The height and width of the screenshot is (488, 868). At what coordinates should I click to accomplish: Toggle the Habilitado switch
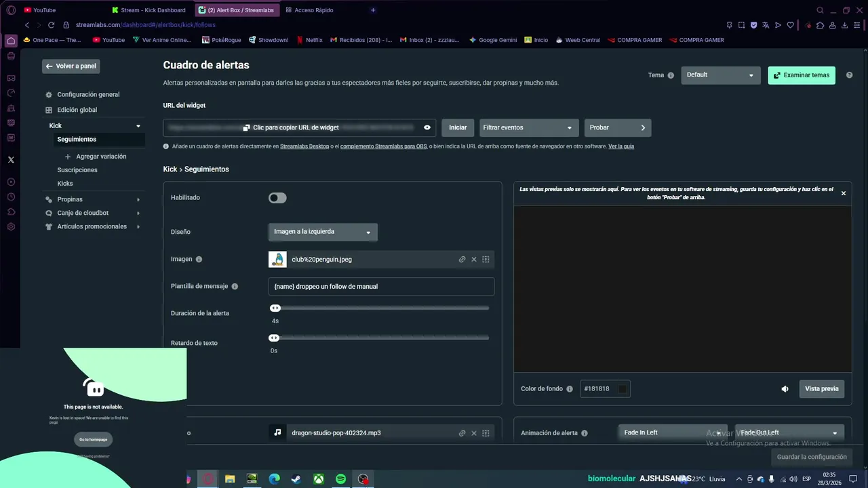tap(277, 198)
